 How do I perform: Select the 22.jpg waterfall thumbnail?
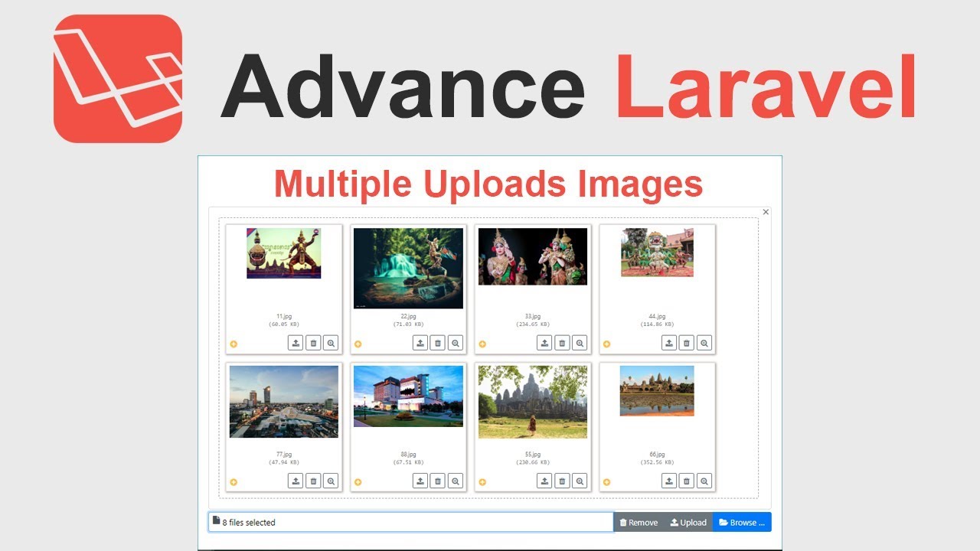click(408, 268)
